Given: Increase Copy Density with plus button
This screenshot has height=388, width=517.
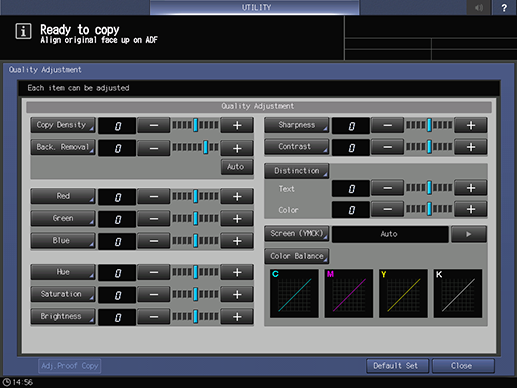Looking at the screenshot, I should [x=237, y=125].
